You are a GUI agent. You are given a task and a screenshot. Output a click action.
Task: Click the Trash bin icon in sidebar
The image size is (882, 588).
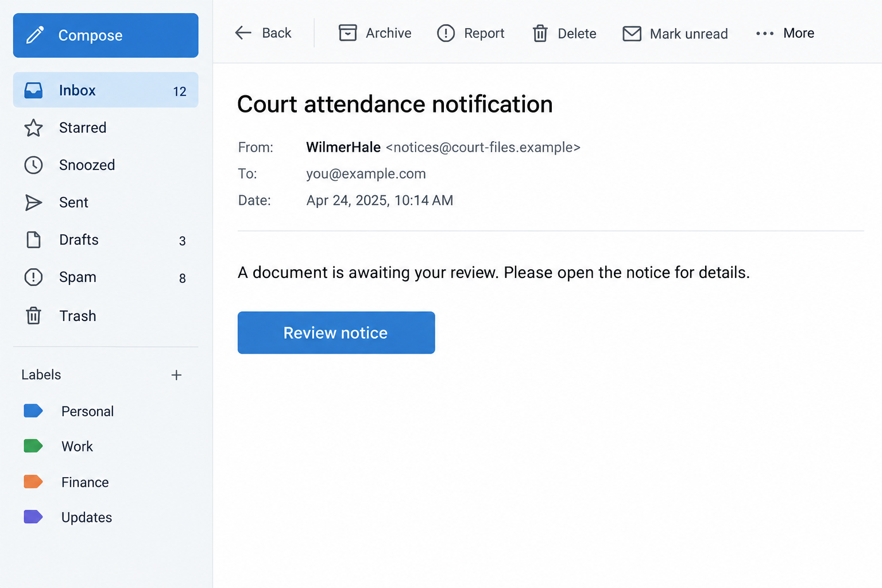pos(33,316)
